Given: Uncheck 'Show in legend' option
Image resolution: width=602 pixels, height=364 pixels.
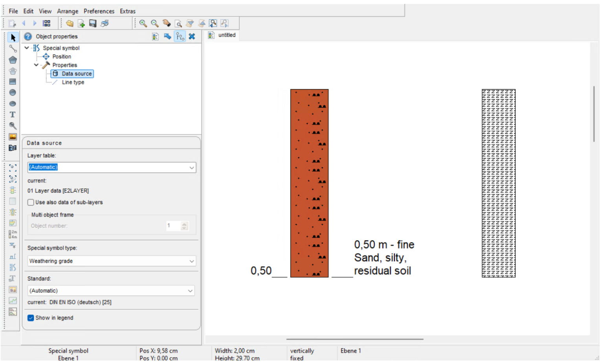Looking at the screenshot, I should (31, 318).
